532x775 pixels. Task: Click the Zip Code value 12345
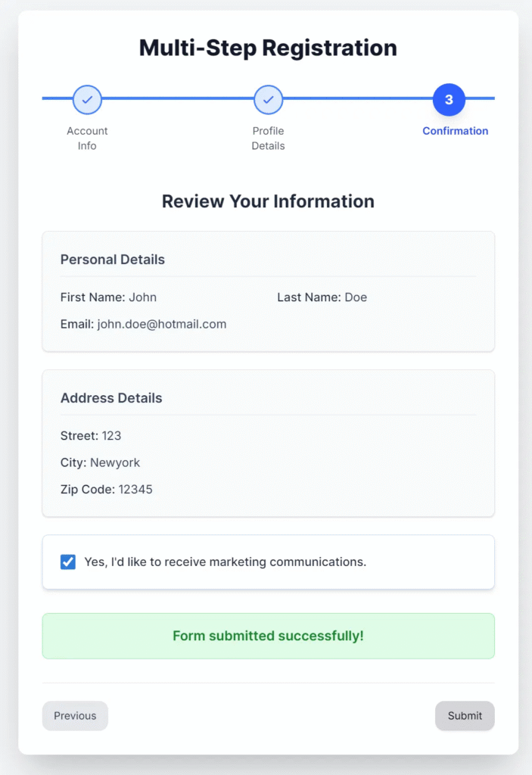135,489
